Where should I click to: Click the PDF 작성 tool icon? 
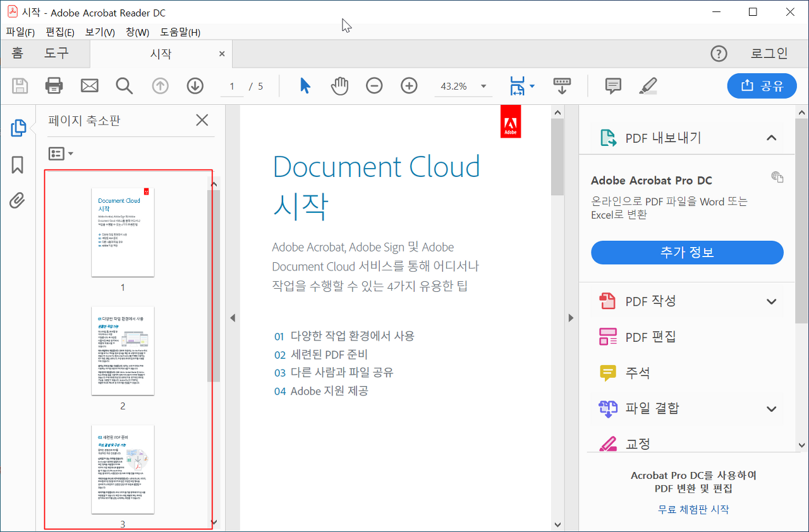point(607,301)
